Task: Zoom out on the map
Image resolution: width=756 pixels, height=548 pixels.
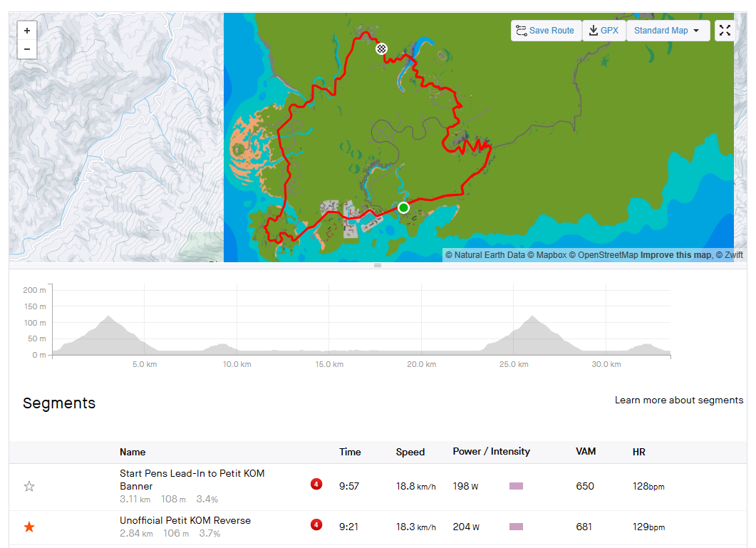Action: coord(27,49)
